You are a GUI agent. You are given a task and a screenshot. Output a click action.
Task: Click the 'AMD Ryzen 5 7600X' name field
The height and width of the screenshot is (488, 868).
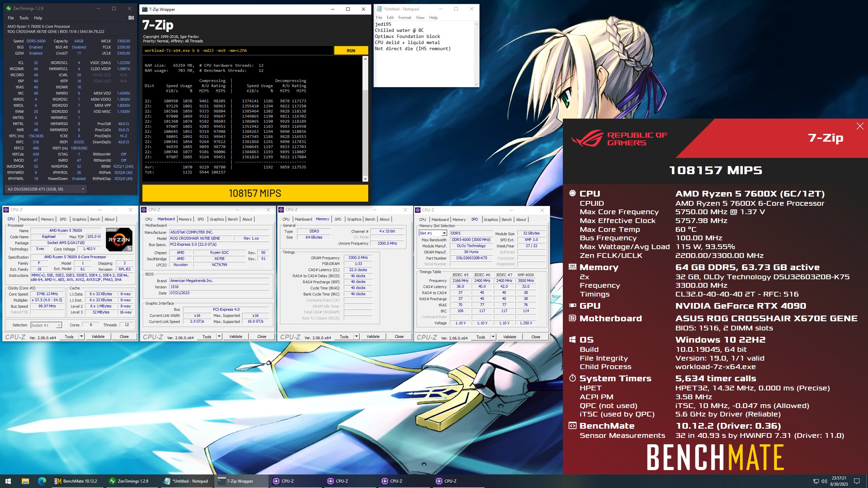66,230
